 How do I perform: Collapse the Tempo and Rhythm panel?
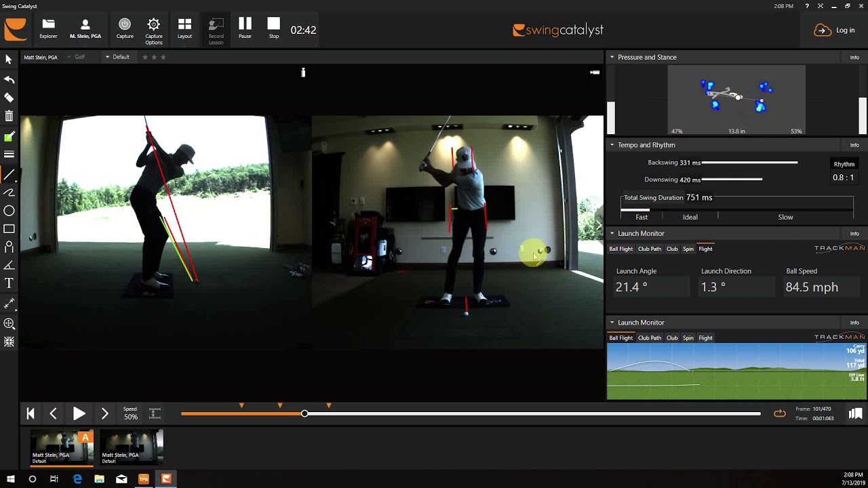(612, 145)
